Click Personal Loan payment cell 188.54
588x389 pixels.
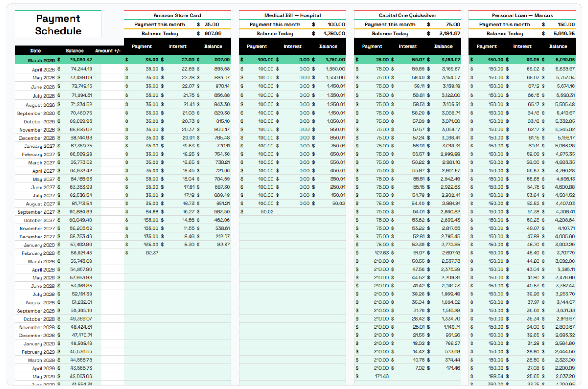pyautogui.click(x=496, y=376)
